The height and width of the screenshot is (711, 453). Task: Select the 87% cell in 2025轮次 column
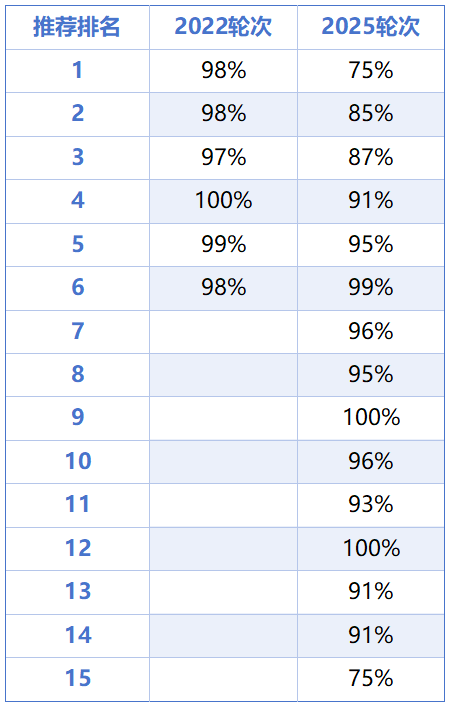371,158
